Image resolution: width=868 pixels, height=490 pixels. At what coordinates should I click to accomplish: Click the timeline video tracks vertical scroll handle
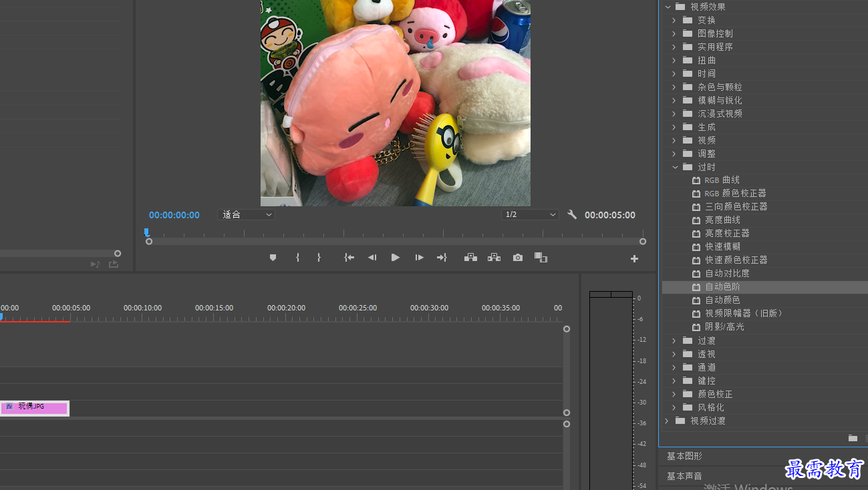point(567,329)
